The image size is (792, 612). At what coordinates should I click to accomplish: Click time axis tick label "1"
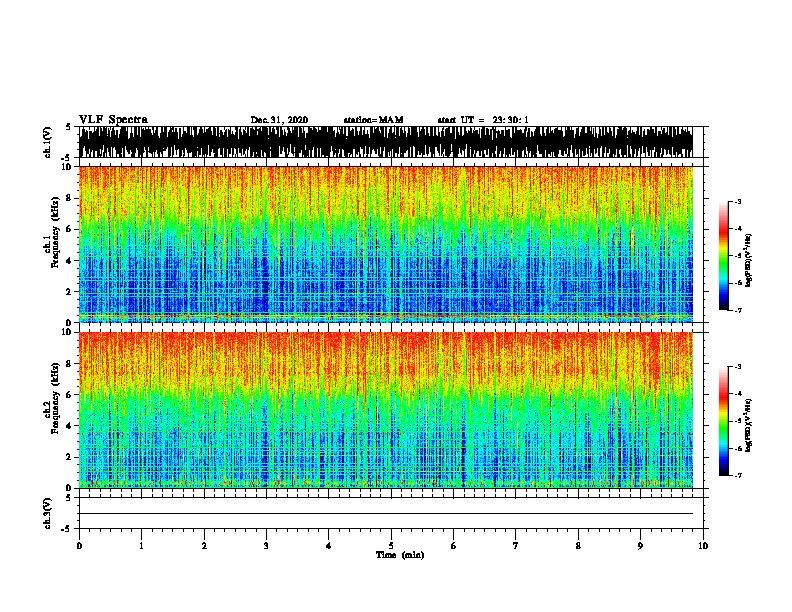pyautogui.click(x=141, y=546)
